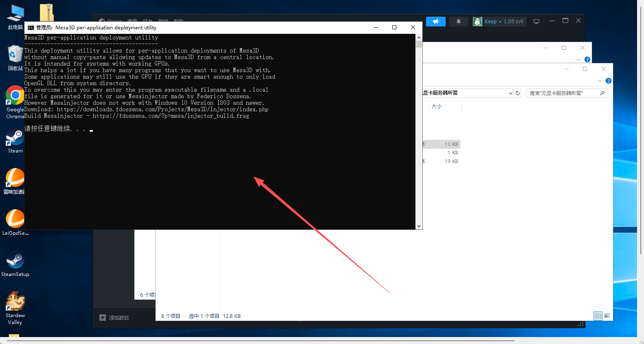Open Google Chrome desktop shortcut
This screenshot has height=344, width=644.
coord(15,97)
